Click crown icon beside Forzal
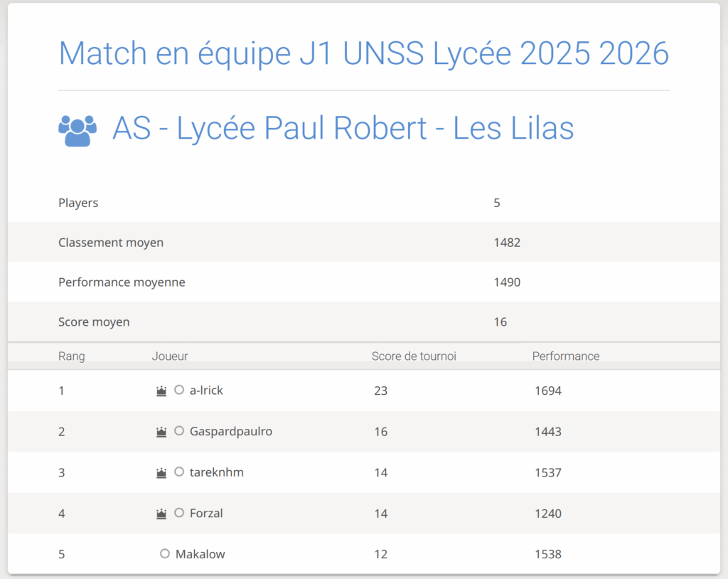 [161, 514]
